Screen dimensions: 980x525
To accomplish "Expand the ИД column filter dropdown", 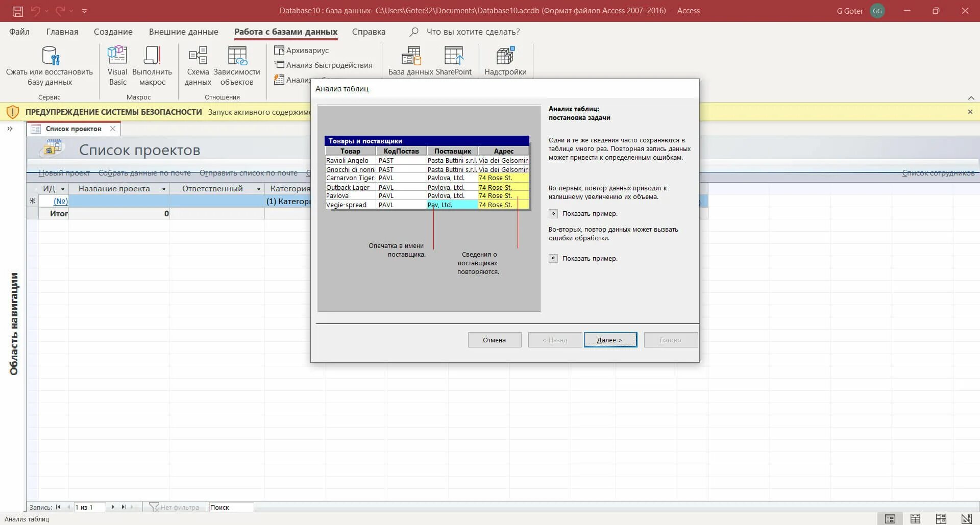I will click(63, 189).
